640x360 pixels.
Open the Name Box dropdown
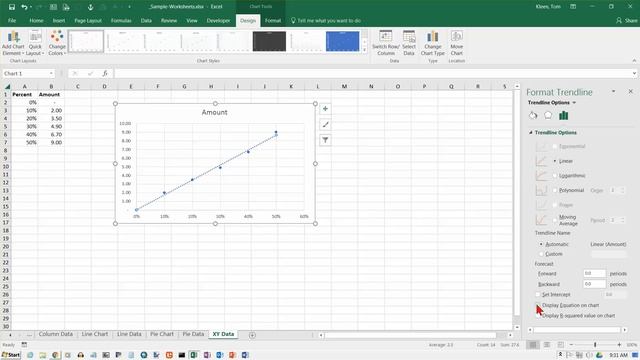click(x=51, y=73)
